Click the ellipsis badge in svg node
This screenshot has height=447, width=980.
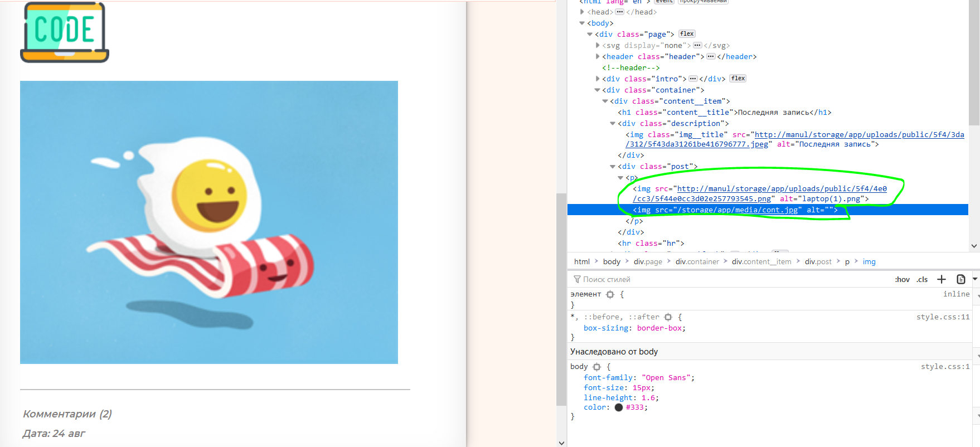(697, 45)
